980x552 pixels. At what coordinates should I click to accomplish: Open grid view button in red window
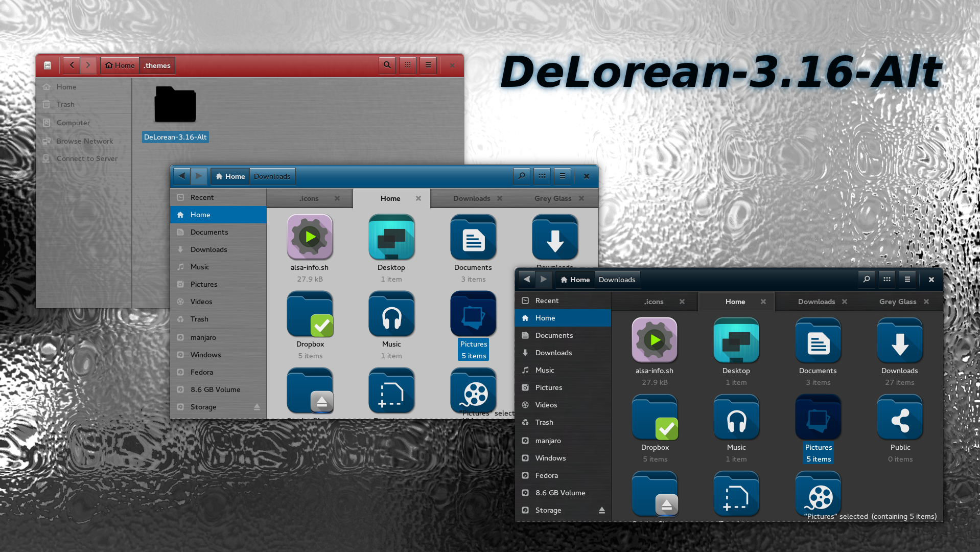pos(408,65)
